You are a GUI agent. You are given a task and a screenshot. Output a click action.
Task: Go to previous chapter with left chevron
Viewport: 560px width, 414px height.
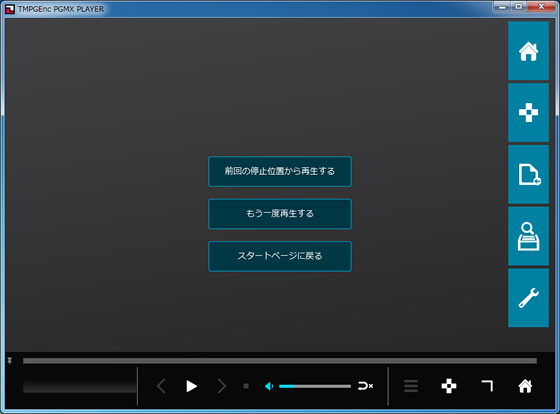click(161, 386)
